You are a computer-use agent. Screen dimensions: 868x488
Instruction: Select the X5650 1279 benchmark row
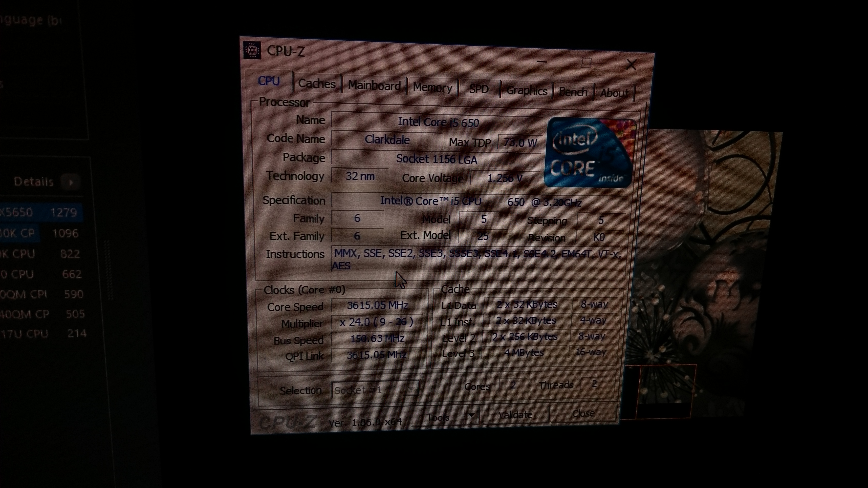coord(40,213)
